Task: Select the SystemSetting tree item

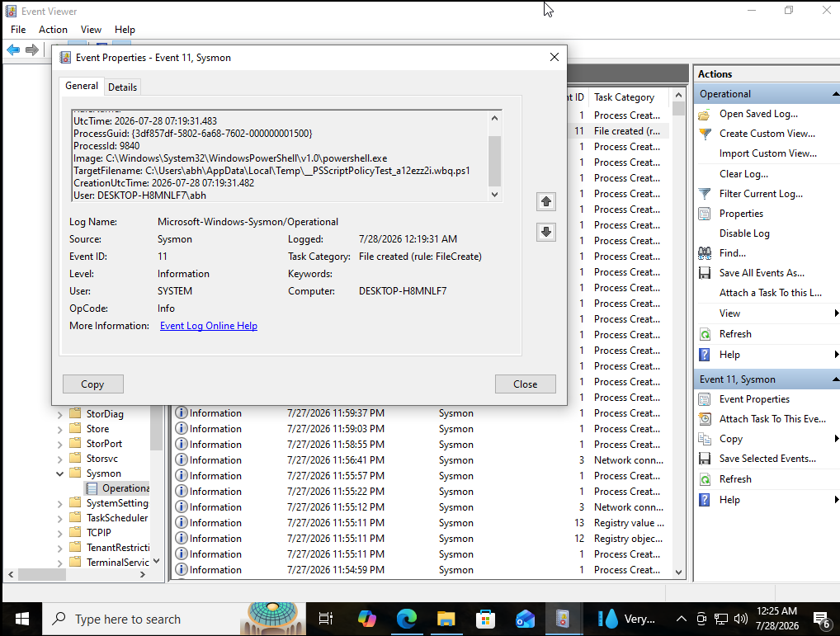Action: click(x=117, y=503)
